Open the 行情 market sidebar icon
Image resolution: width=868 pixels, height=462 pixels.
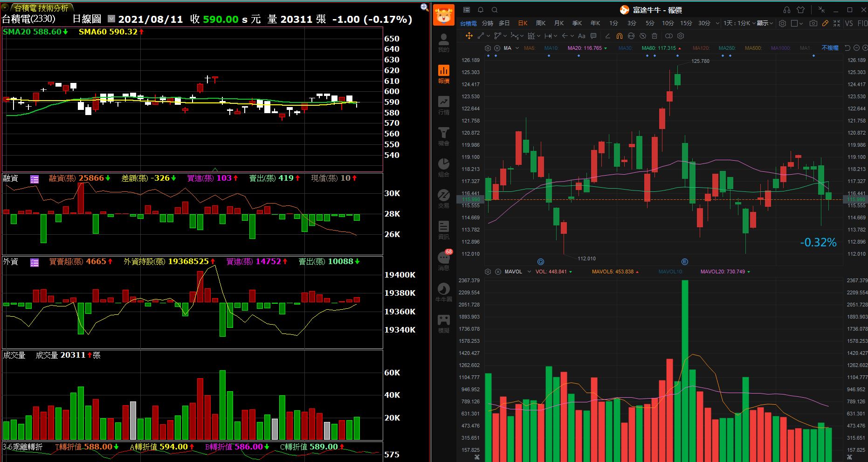444,105
